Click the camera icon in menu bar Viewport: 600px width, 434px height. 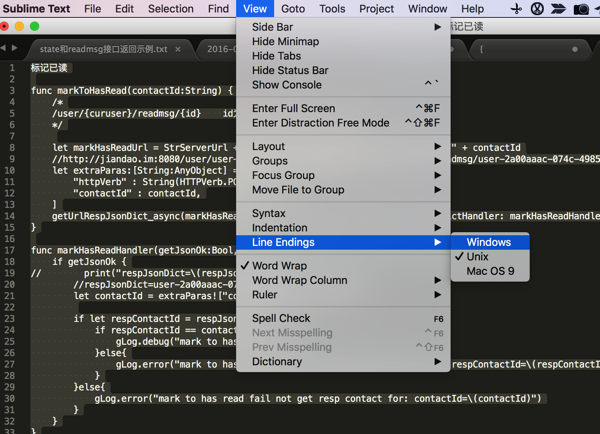pos(582,9)
